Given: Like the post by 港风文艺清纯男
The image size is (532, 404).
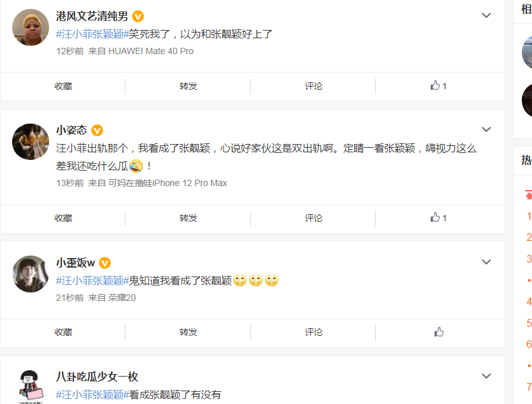Looking at the screenshot, I should [438, 86].
